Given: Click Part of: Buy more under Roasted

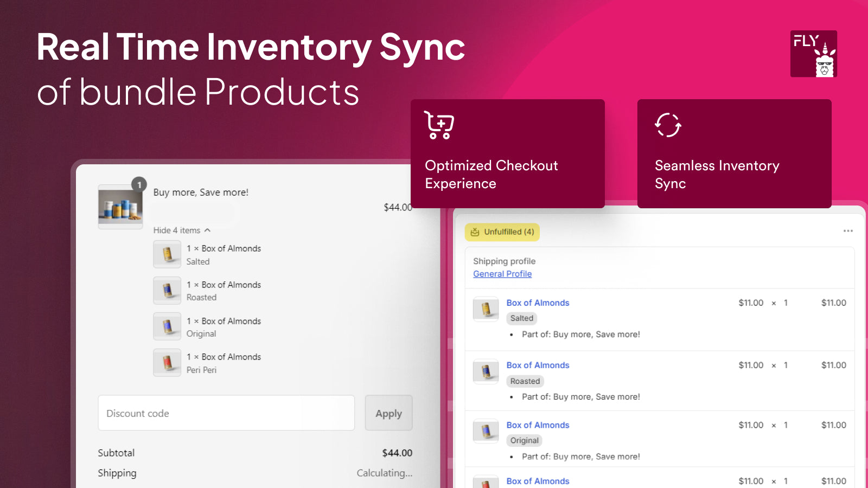Looking at the screenshot, I should point(581,397).
